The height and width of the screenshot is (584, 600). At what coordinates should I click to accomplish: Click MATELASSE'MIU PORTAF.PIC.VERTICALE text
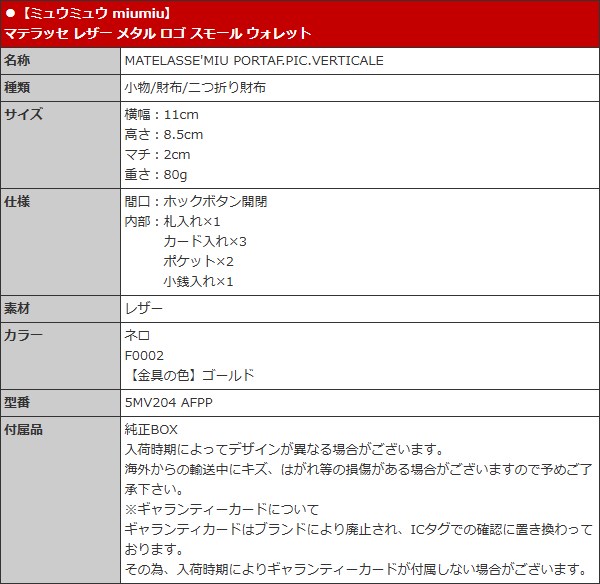click(x=254, y=60)
